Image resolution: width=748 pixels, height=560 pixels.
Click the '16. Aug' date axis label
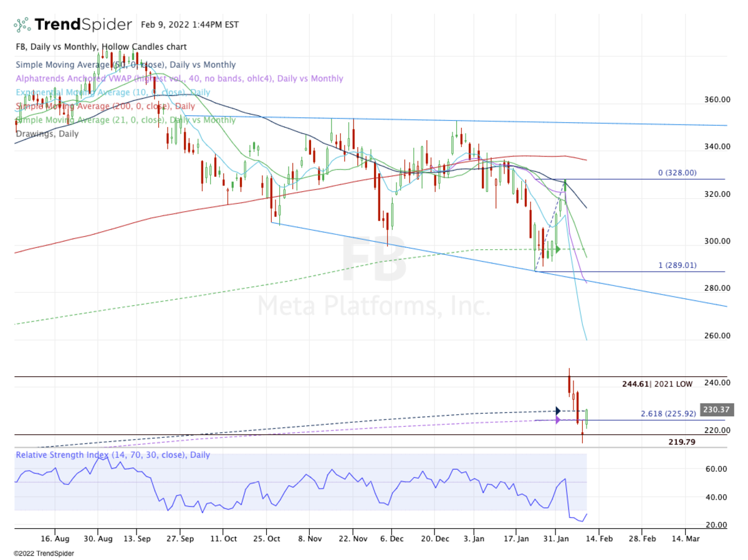point(54,538)
